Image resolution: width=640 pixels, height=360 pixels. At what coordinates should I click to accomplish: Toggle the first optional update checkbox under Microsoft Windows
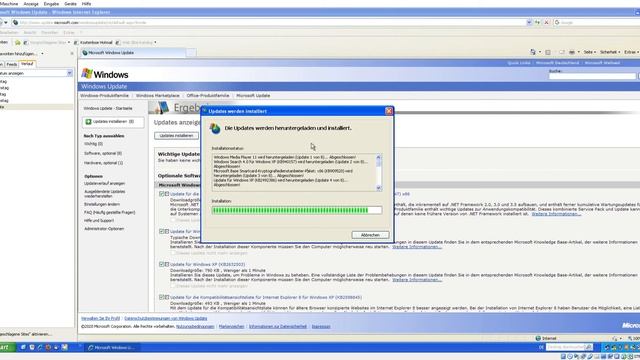pos(162,194)
